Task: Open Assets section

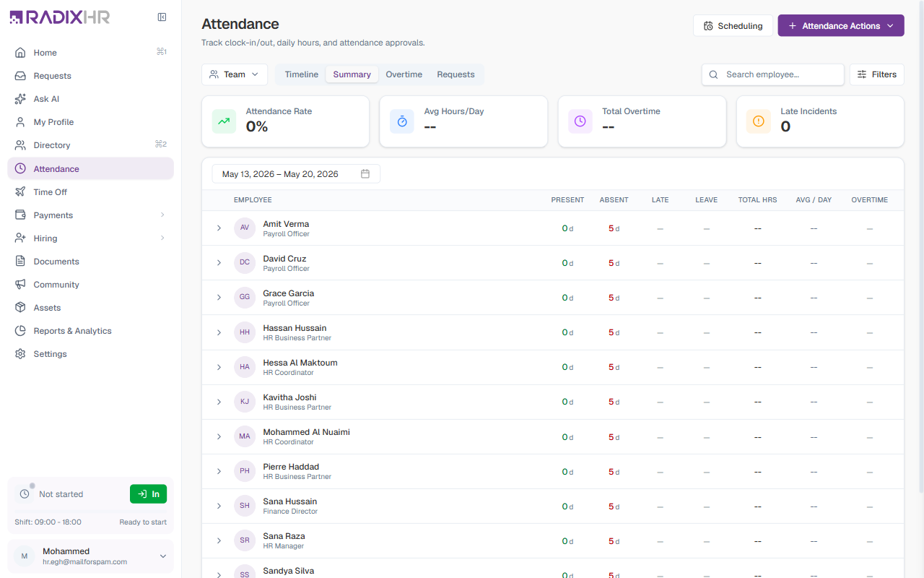Action: point(90,308)
